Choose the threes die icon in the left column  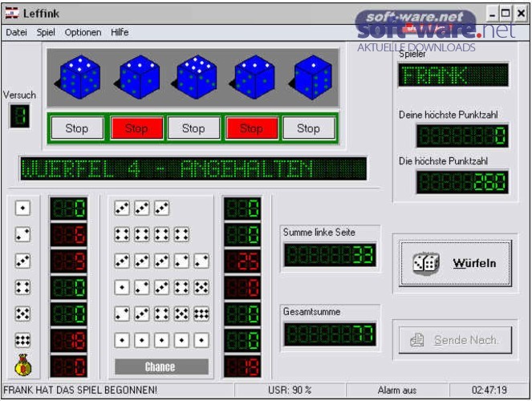pyautogui.click(x=22, y=261)
